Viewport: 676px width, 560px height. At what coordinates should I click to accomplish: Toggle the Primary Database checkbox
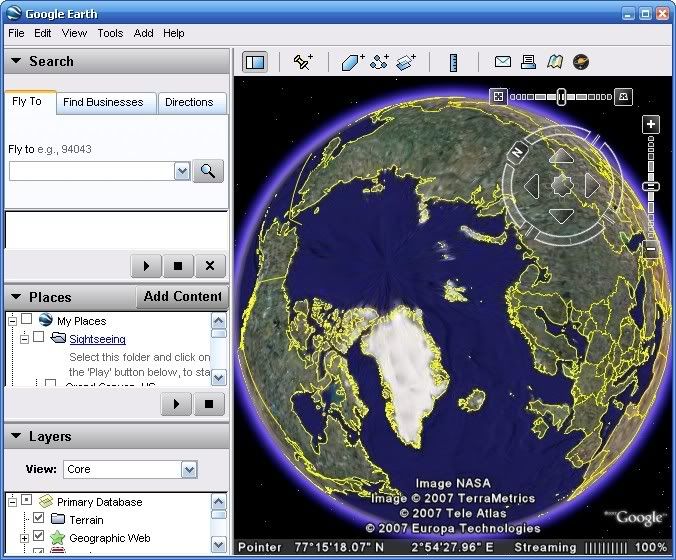tap(27, 500)
